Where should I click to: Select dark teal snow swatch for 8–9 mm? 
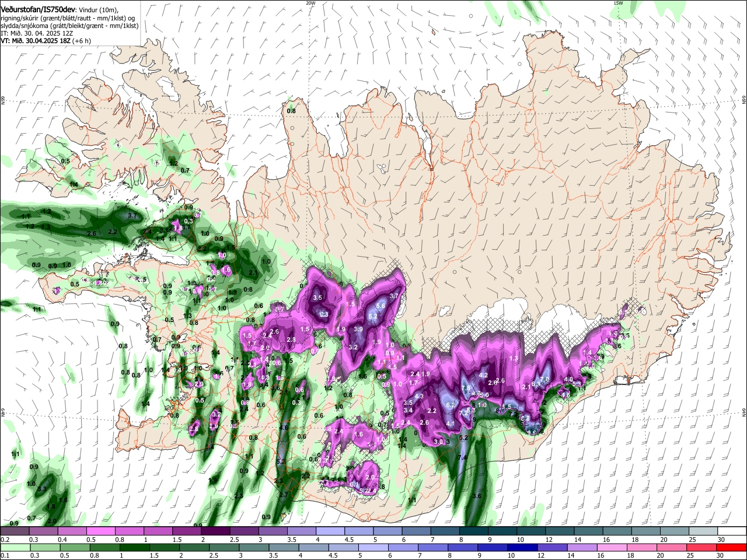(474, 531)
